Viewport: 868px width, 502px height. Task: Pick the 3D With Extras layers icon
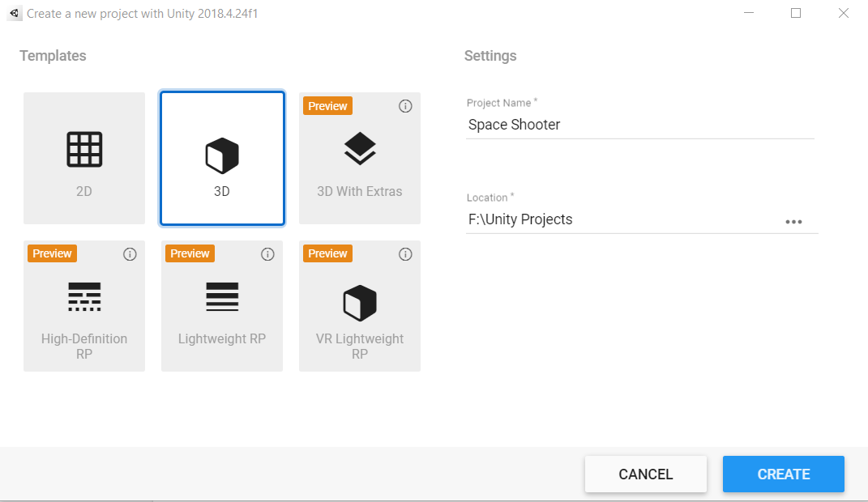pos(360,148)
